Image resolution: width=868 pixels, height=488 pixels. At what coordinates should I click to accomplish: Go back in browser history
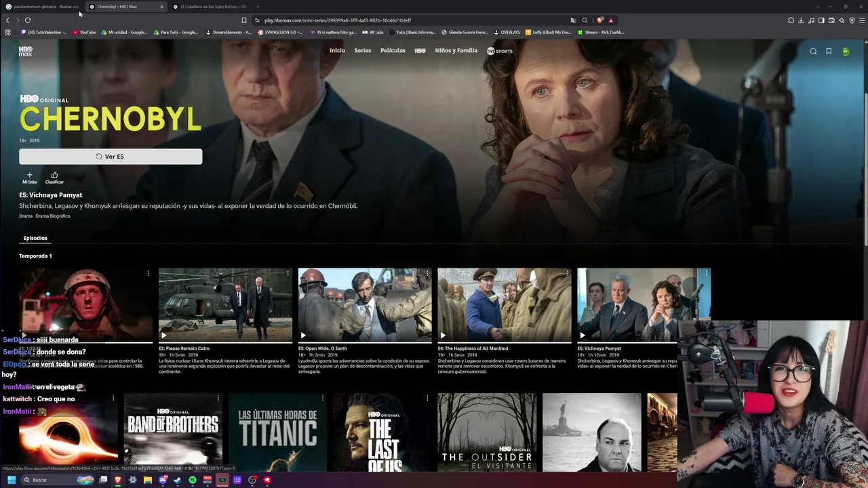click(x=7, y=20)
